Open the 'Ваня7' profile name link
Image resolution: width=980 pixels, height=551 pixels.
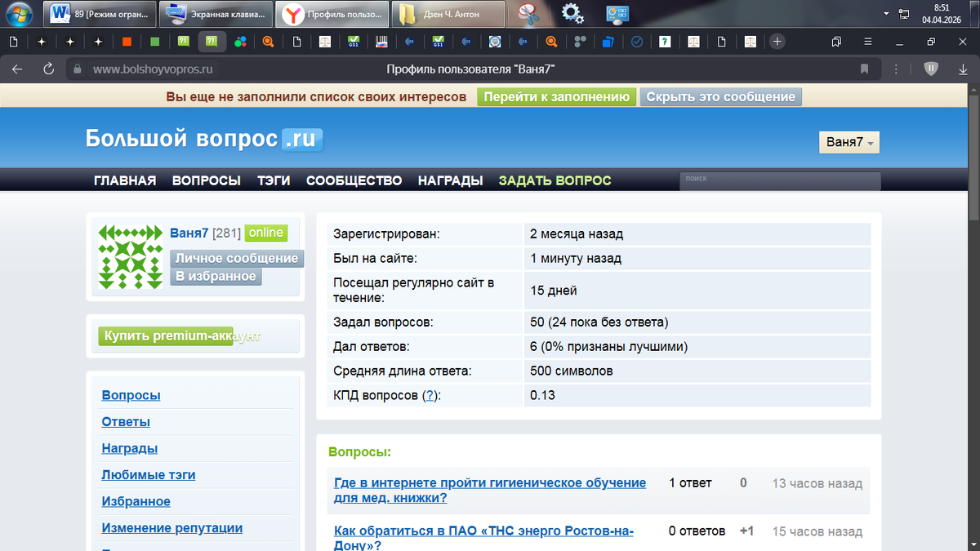pos(189,233)
